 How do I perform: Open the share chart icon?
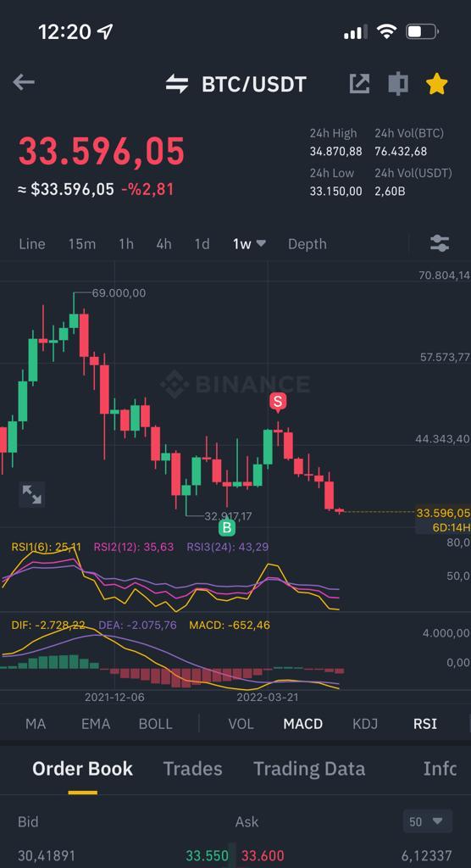(360, 84)
